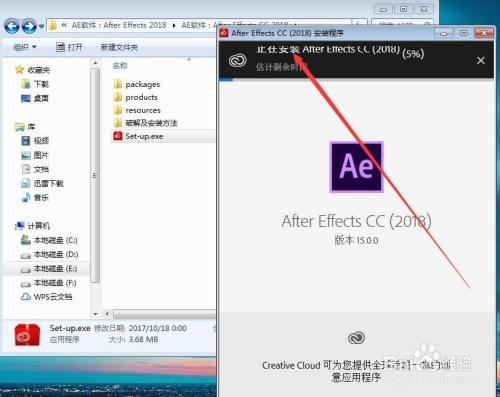Click the address bar folder icon

(x=53, y=25)
